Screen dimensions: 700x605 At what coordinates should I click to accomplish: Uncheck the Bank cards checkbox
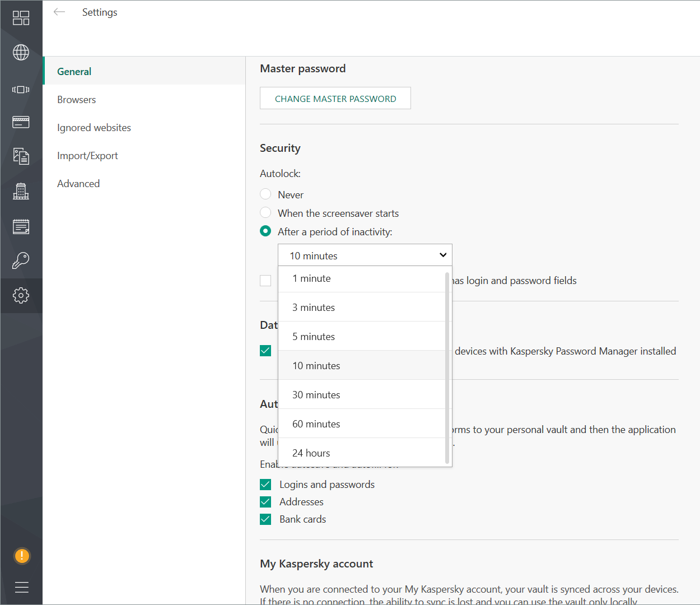265,519
